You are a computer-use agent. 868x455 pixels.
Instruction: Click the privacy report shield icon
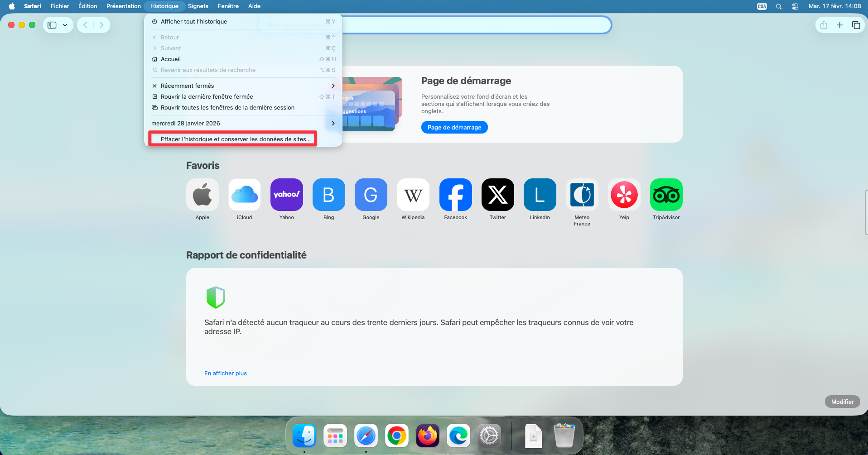tap(216, 297)
